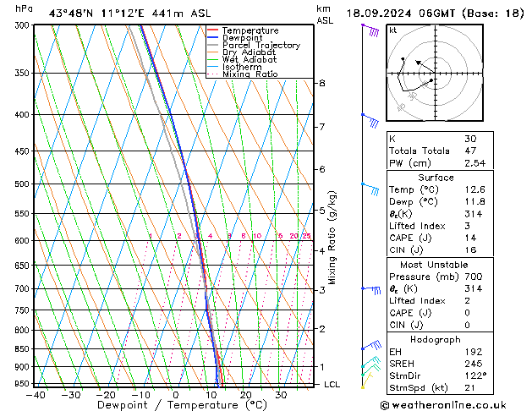Image resolution: width=532 pixels, height=411 pixels.
Task: Click the blue wind barb at 400 hPa
Action: (x=370, y=121)
